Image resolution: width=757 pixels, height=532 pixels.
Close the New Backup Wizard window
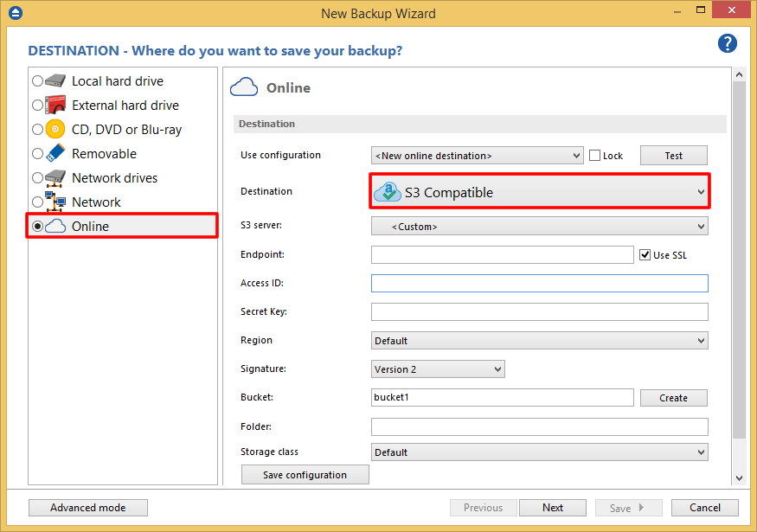click(731, 10)
